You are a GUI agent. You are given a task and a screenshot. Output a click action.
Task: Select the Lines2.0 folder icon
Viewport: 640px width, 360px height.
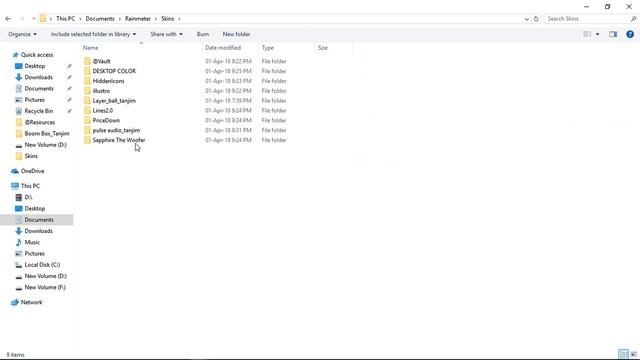tap(87, 110)
